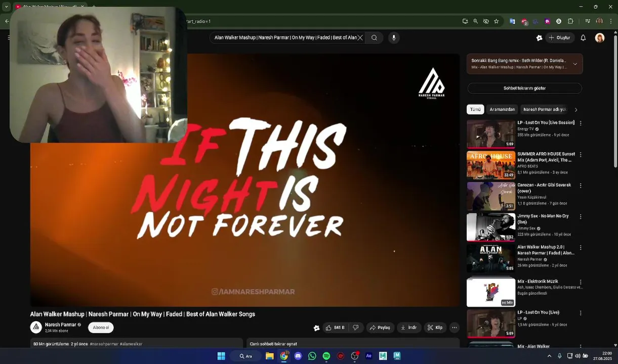Click the taskbar Ara search box
This screenshot has width=618, height=364.
[x=246, y=356]
